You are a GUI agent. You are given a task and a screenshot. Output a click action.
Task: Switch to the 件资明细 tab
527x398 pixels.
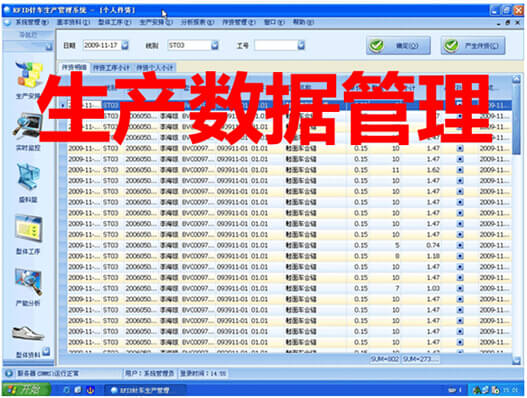(74, 68)
